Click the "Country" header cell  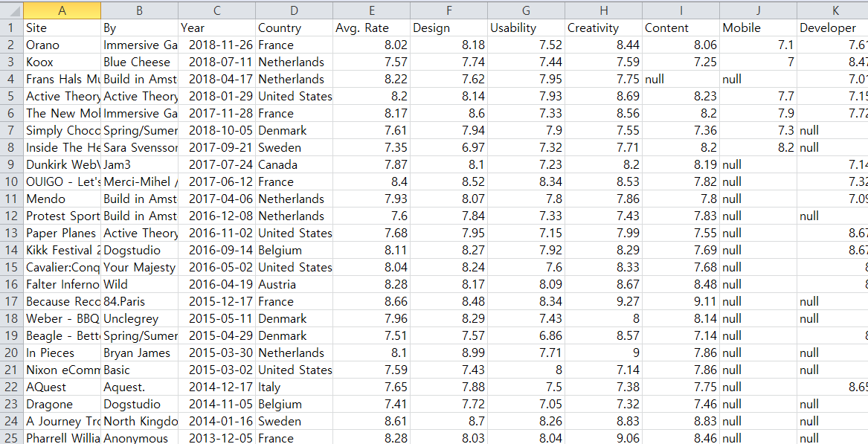(x=294, y=28)
